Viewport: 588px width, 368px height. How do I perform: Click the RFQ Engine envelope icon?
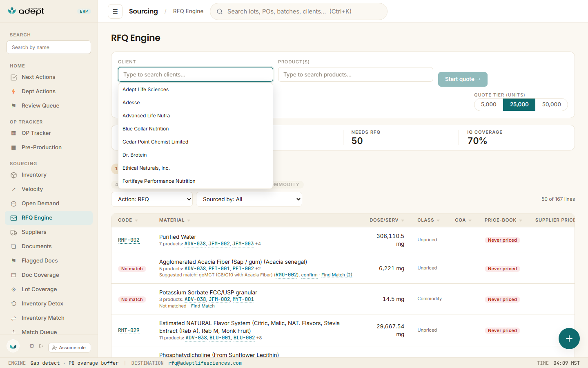pyautogui.click(x=13, y=218)
